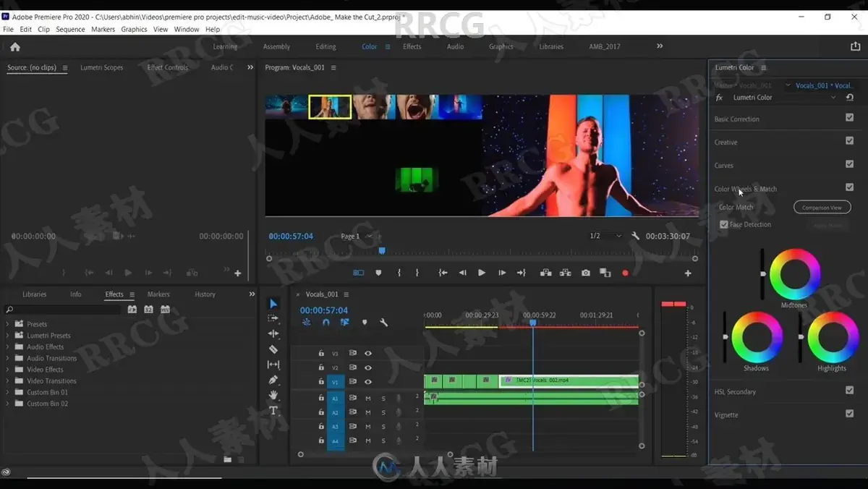
Task: Open Markers tab in project panel
Action: (x=158, y=294)
